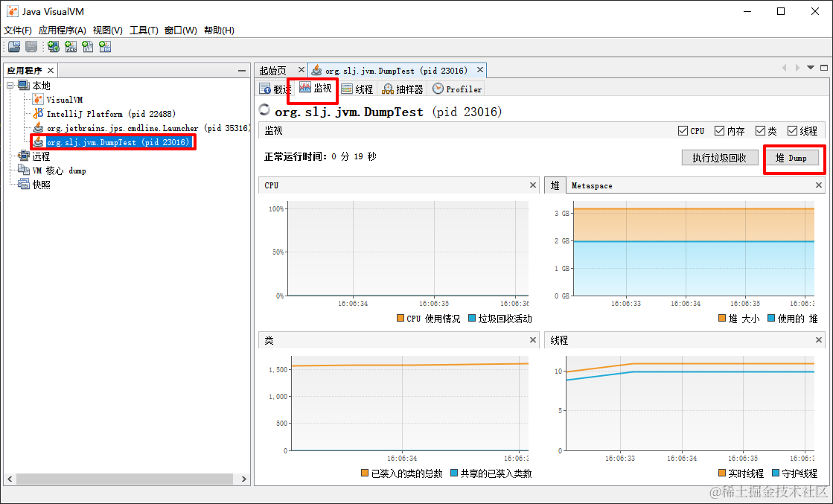
Task: Close the CPU graph panel
Action: coord(533,185)
